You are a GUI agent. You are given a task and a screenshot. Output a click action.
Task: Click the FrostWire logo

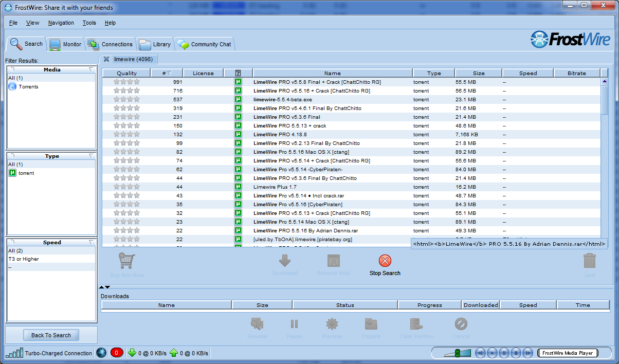[x=570, y=40]
